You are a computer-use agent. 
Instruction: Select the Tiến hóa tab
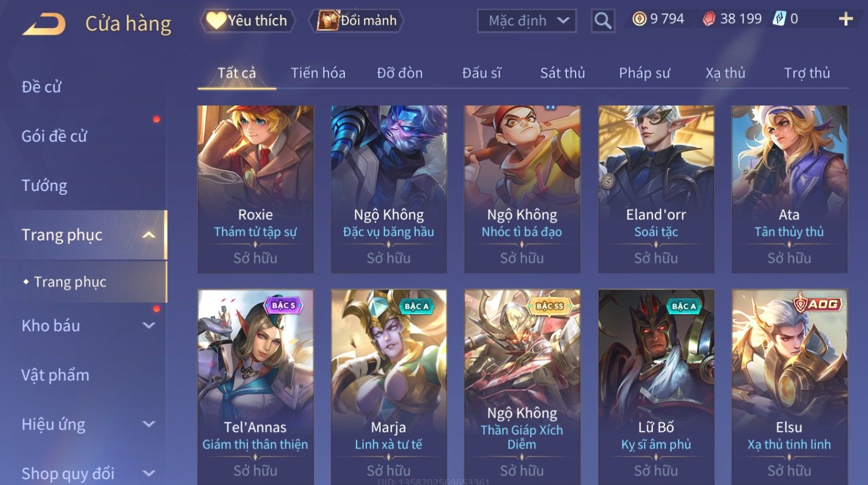318,73
